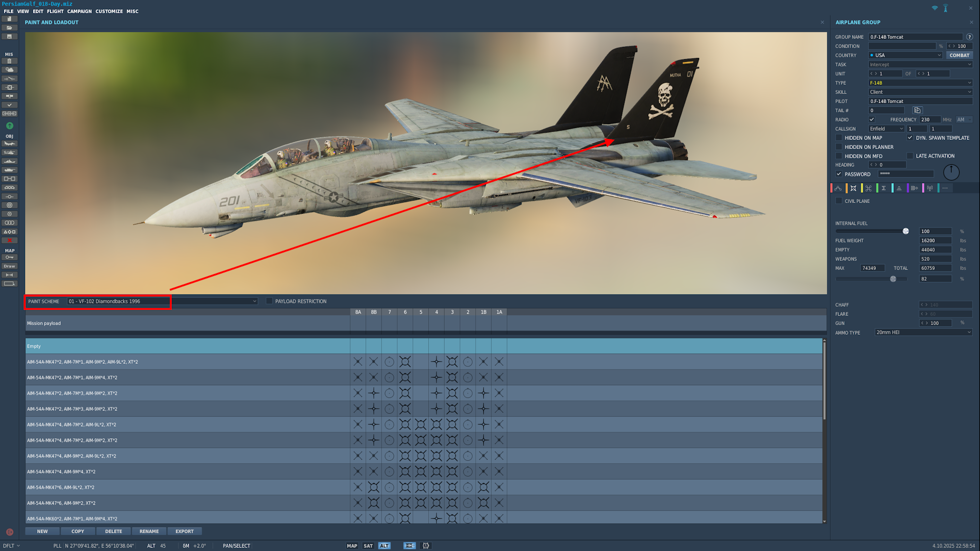Open the route waypoints tab icon
This screenshot has height=551, width=980.
tap(838, 188)
